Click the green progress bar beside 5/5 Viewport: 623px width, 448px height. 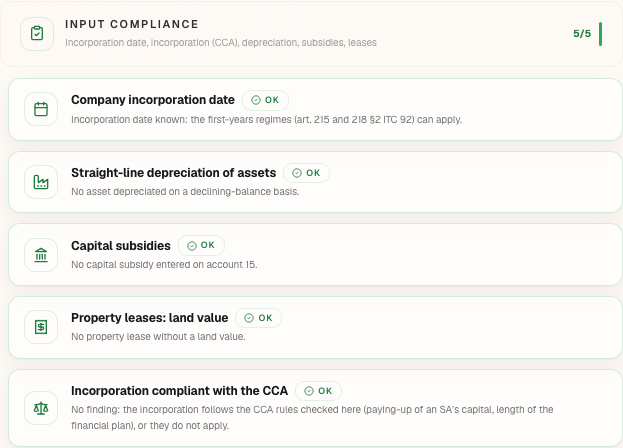click(x=600, y=34)
